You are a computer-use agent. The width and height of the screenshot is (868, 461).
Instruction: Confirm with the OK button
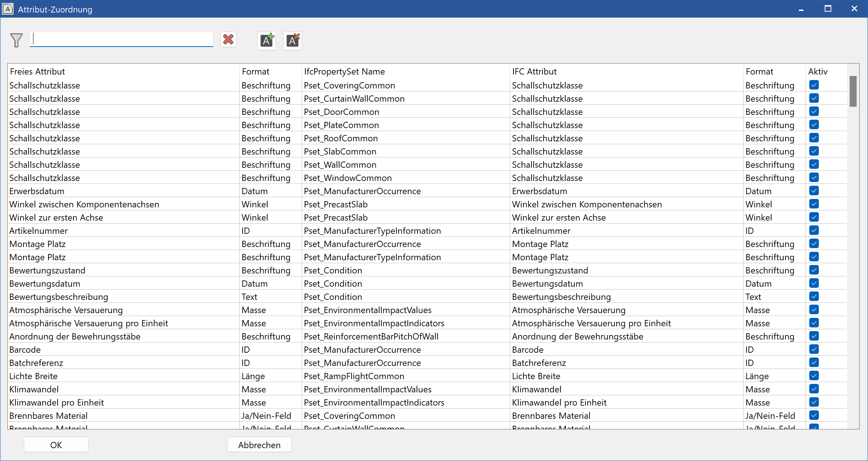coord(56,445)
